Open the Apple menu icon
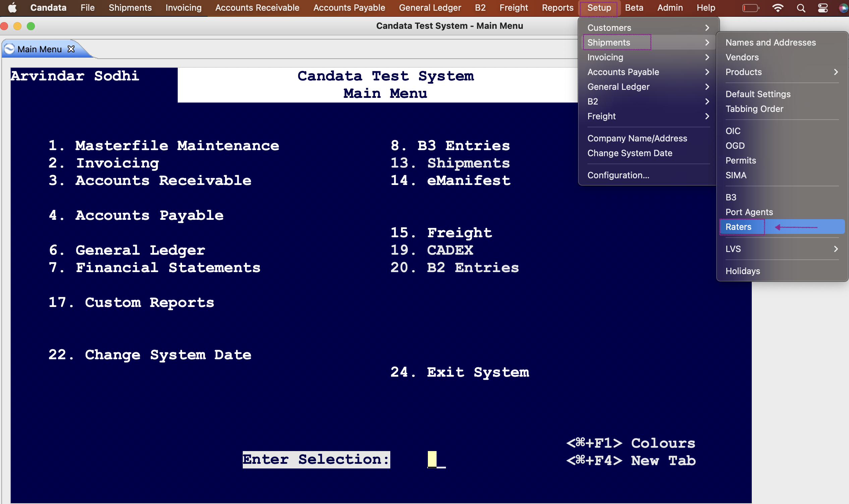This screenshot has width=849, height=504. 12,8
